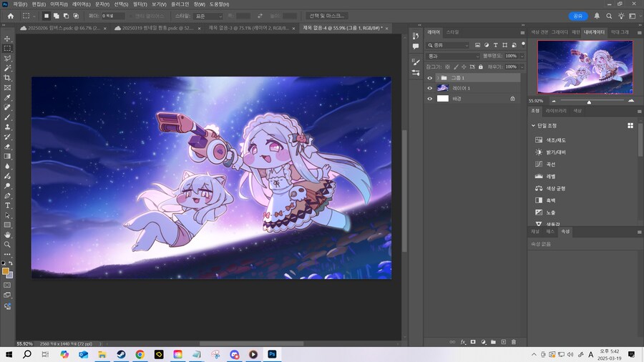Screen dimensions: 644x362
Task: Create new layer with plus icon
Action: [x=504, y=342]
